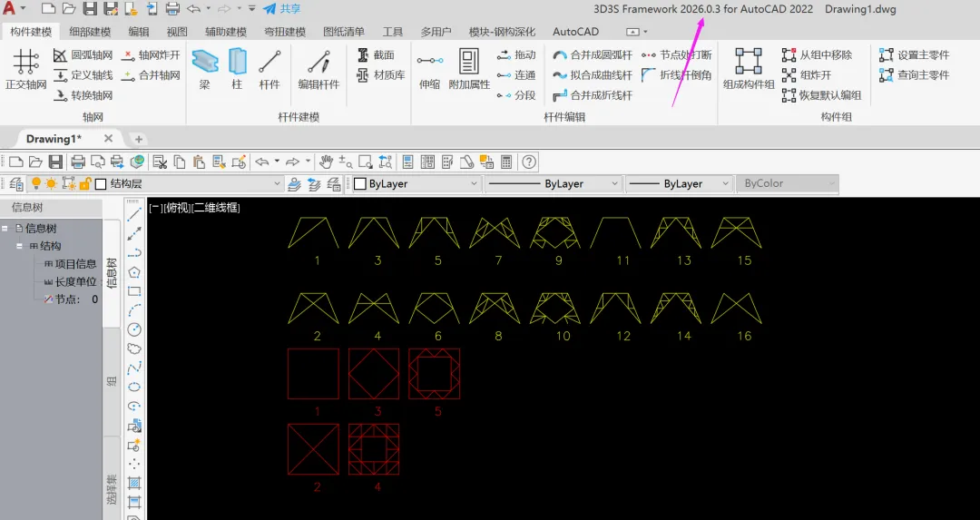Open the AutoCAD application menu arrow
Viewport: 980px width, 520px height.
[23, 9]
